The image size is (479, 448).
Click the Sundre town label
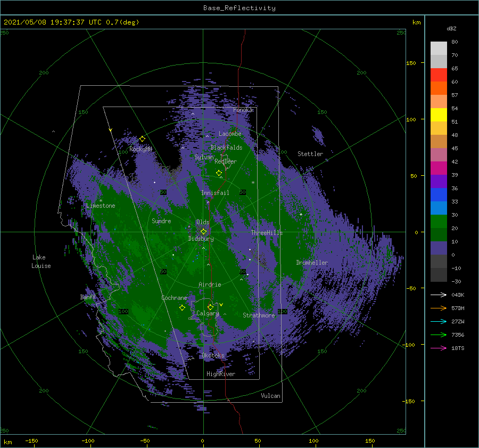[x=161, y=221]
